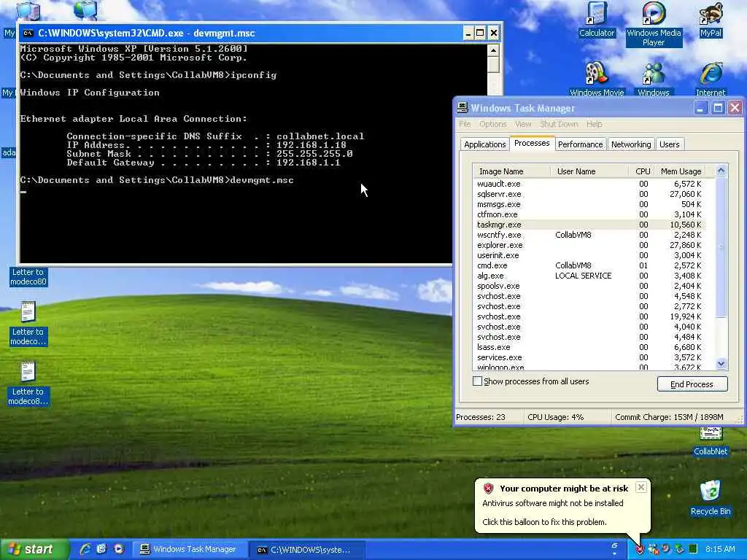Click the Safely Remove Hardware tray icon
Image resolution: width=747 pixels, height=560 pixels.
pyautogui.click(x=679, y=549)
